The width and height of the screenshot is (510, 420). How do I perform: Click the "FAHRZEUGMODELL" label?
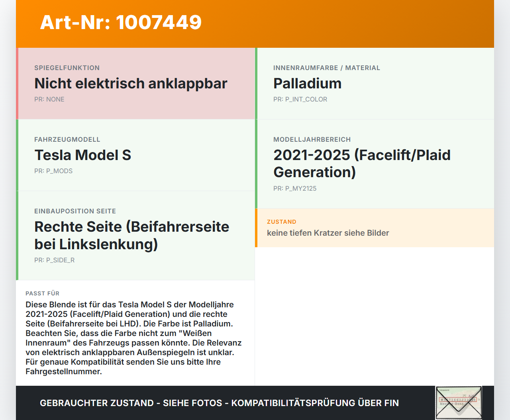(67, 139)
